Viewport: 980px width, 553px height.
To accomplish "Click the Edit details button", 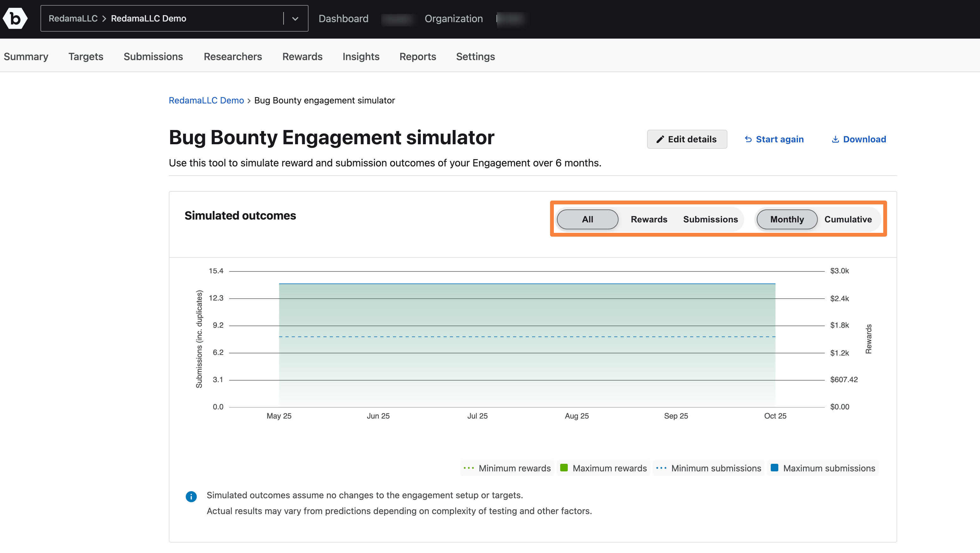I will click(x=687, y=139).
